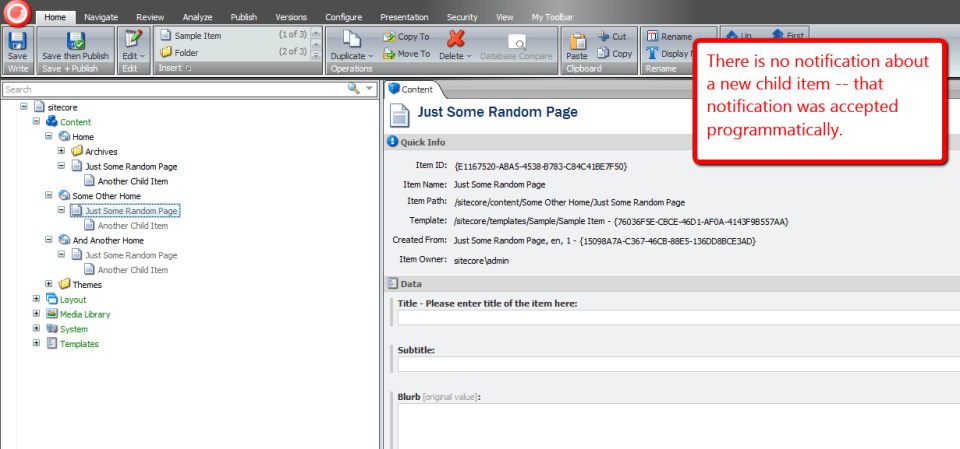Click the Save then Publish button
Viewport: 960px width, 449px height.
75,46
